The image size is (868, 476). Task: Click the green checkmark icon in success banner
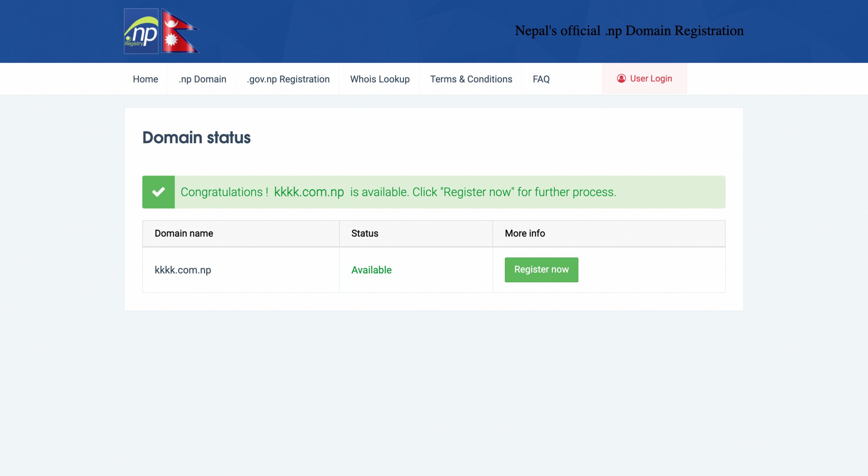click(x=158, y=192)
